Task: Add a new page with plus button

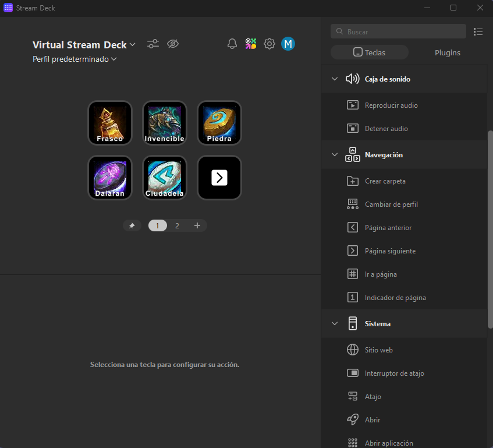Action: (197, 225)
